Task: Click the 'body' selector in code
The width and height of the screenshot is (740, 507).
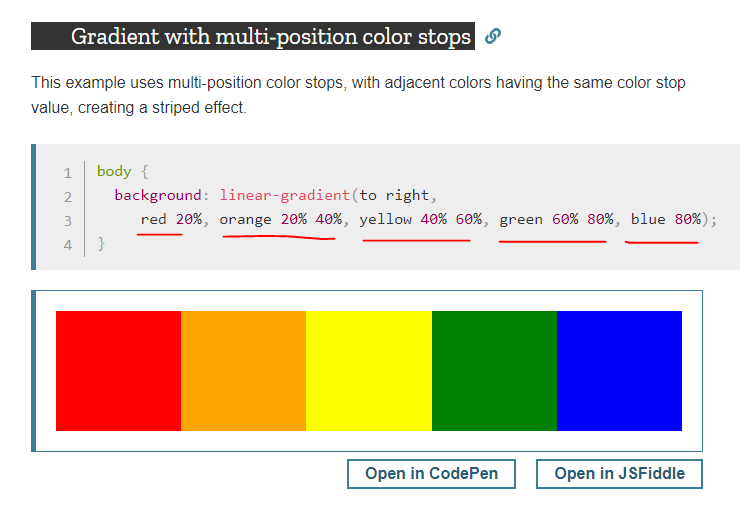Action: pos(114,171)
